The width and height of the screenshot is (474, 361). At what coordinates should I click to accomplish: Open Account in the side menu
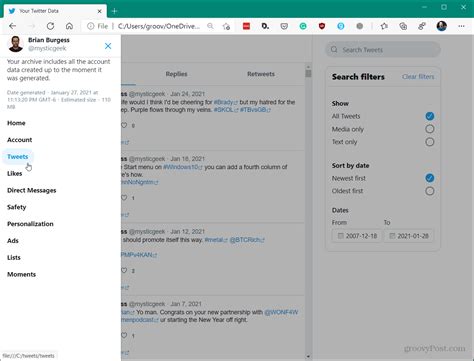19,140
